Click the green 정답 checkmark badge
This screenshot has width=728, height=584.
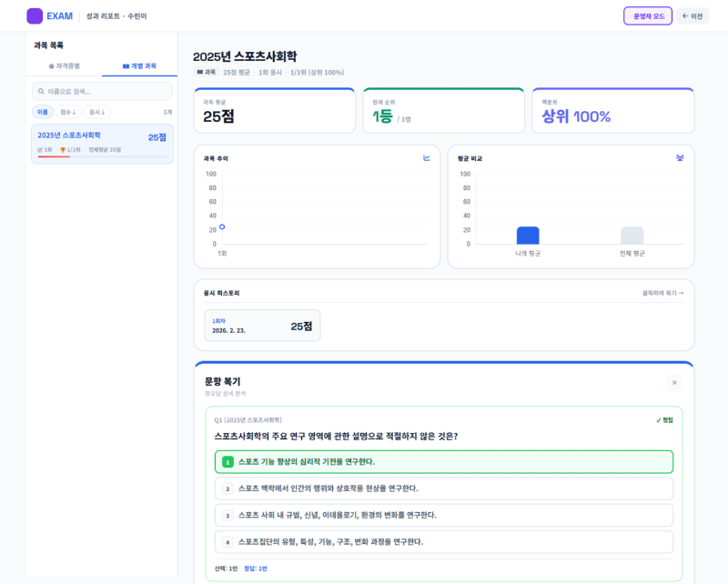pos(664,420)
